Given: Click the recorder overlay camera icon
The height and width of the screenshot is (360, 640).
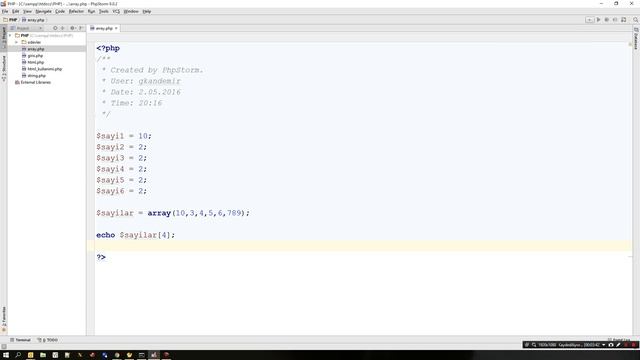Looking at the screenshot, I should click(x=611, y=345).
